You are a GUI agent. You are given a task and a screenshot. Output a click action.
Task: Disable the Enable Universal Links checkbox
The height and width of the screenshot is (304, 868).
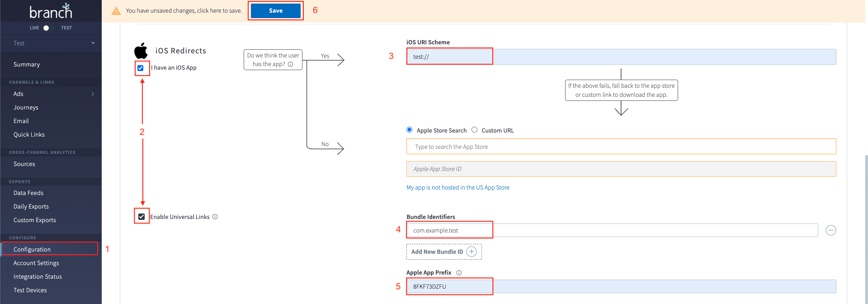click(142, 217)
